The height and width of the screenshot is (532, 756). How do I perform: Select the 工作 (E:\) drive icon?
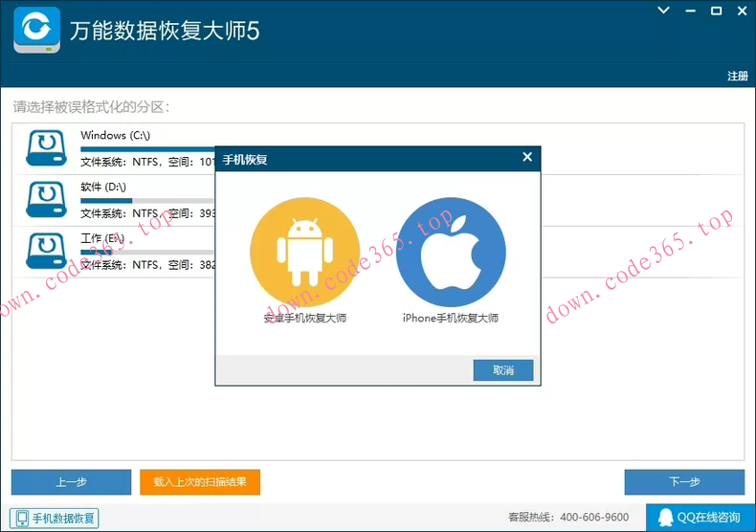[46, 251]
